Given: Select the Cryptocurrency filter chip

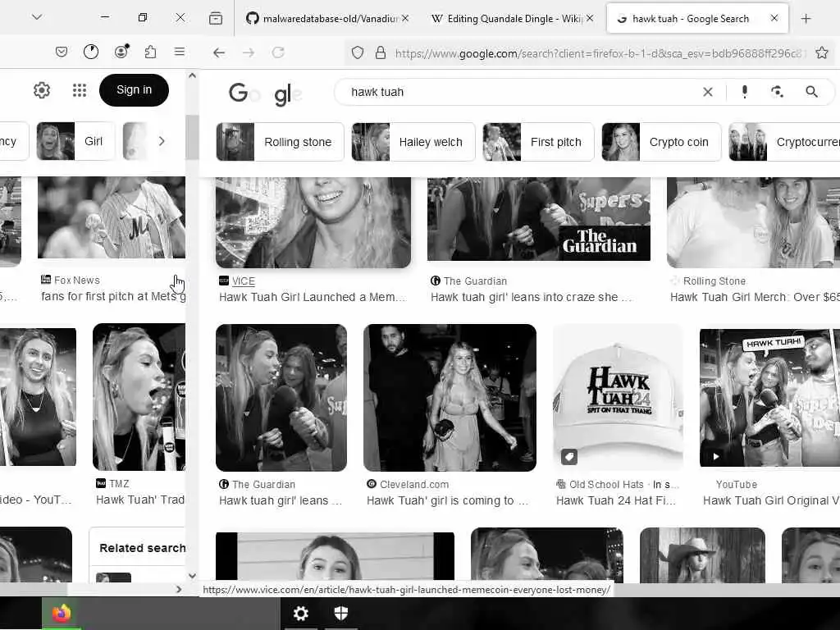Looking at the screenshot, I should point(784,142).
